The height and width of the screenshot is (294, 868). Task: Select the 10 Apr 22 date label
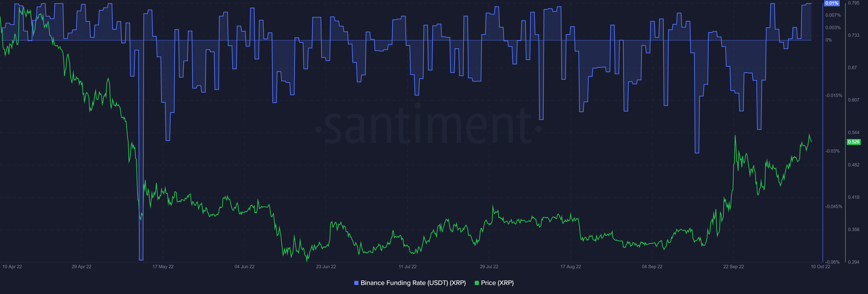point(12,267)
